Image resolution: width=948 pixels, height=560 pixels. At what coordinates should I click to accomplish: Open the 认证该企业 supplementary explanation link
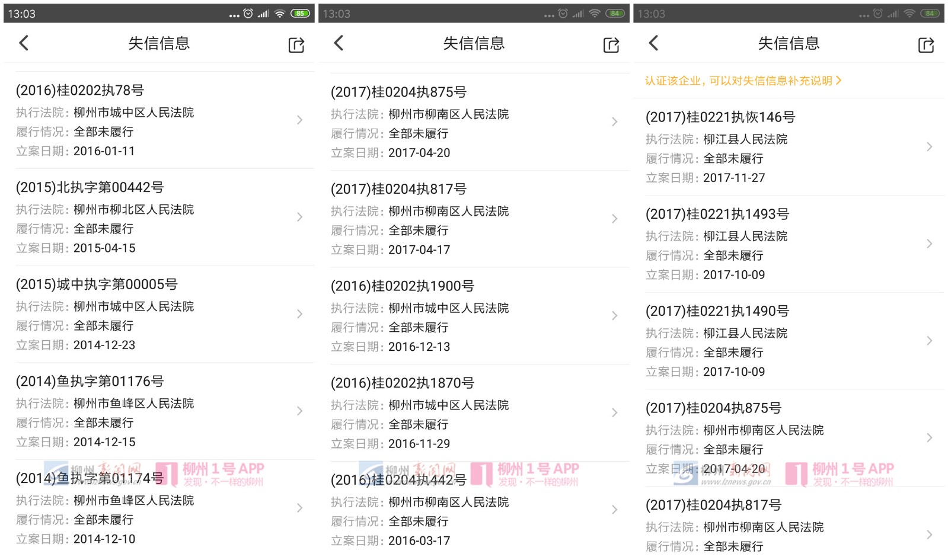pos(743,81)
